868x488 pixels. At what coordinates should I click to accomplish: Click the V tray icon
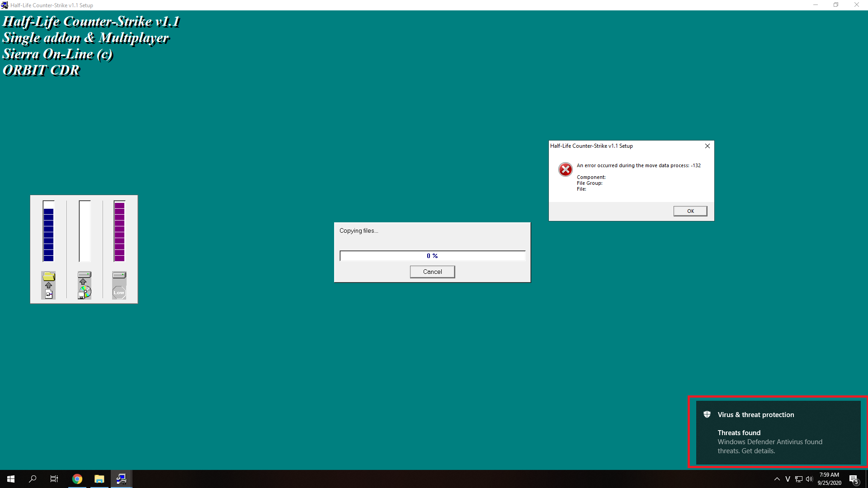788,479
